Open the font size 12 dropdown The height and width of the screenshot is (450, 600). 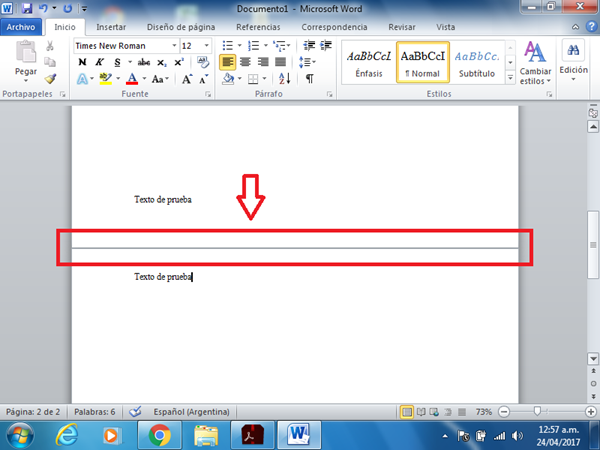pos(206,46)
